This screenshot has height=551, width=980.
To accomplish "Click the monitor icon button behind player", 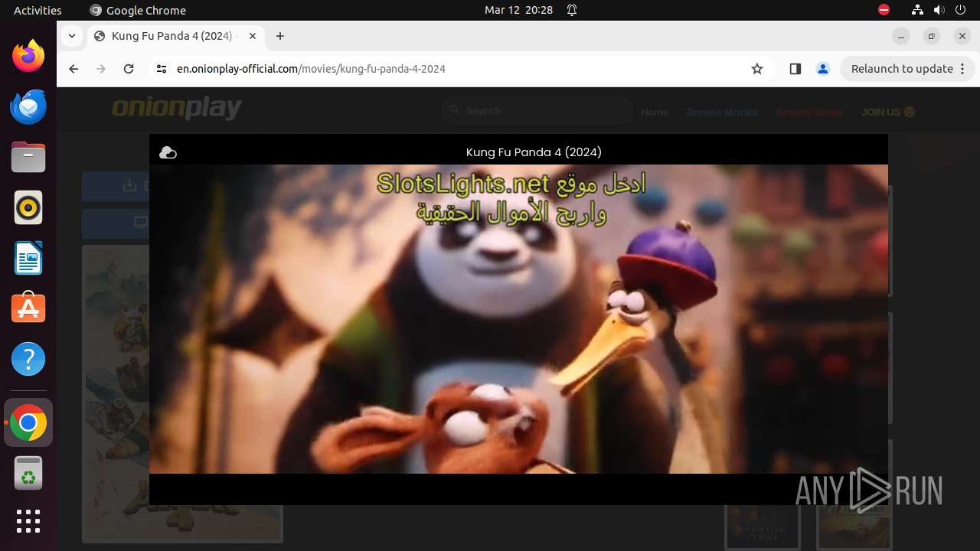I will point(116,223).
